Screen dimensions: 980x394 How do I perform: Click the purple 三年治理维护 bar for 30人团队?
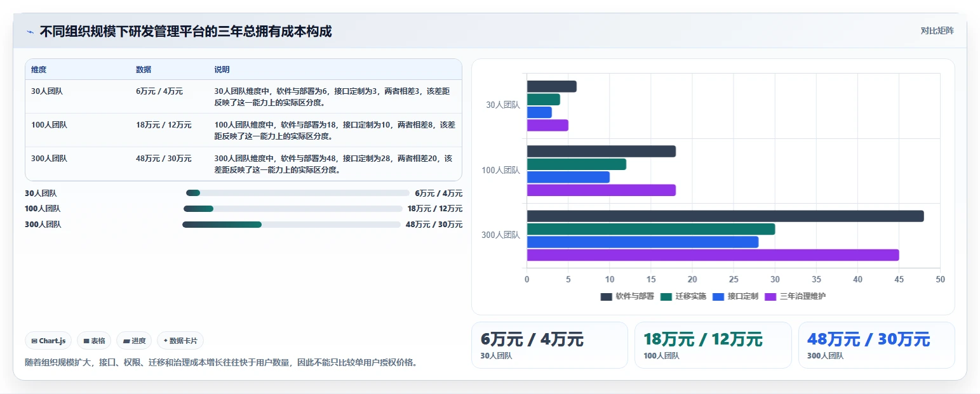click(547, 126)
